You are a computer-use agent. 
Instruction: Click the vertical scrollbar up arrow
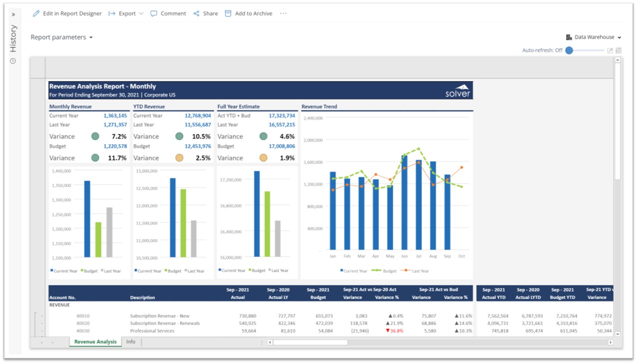point(618,60)
